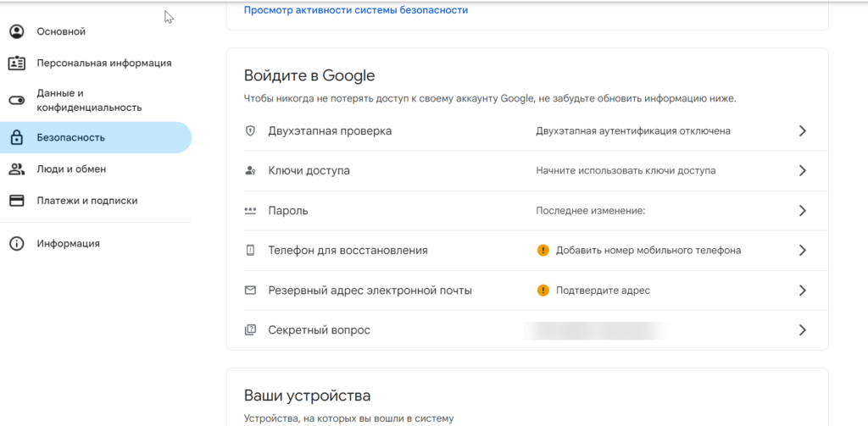Click Телефон для восстановления label
Screen dimensions: 868x426
click(x=348, y=251)
